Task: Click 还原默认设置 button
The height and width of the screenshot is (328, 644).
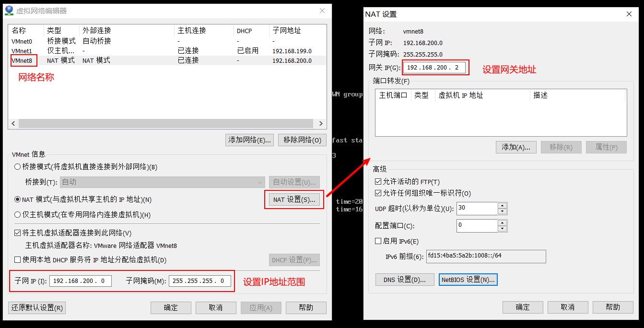Action: [37, 308]
